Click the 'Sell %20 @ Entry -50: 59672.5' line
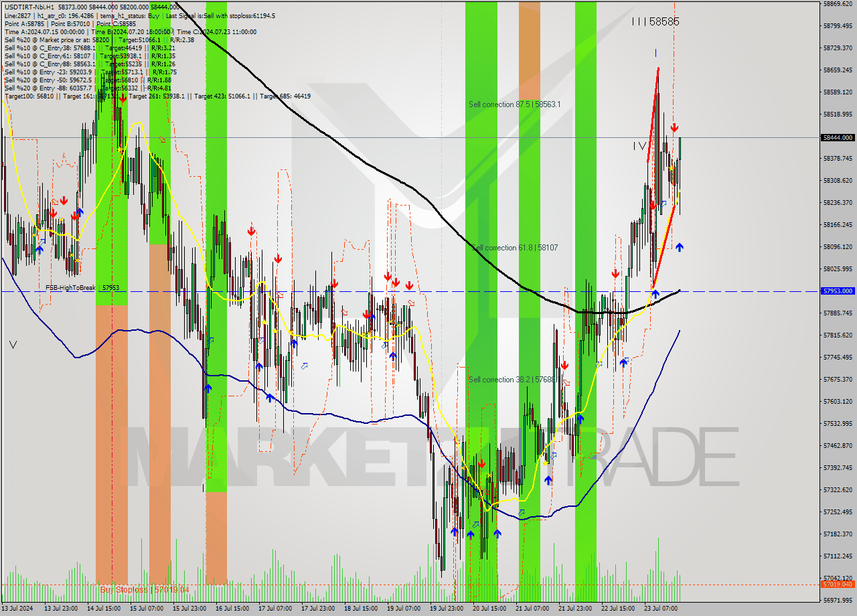857x616 pixels. point(88,80)
